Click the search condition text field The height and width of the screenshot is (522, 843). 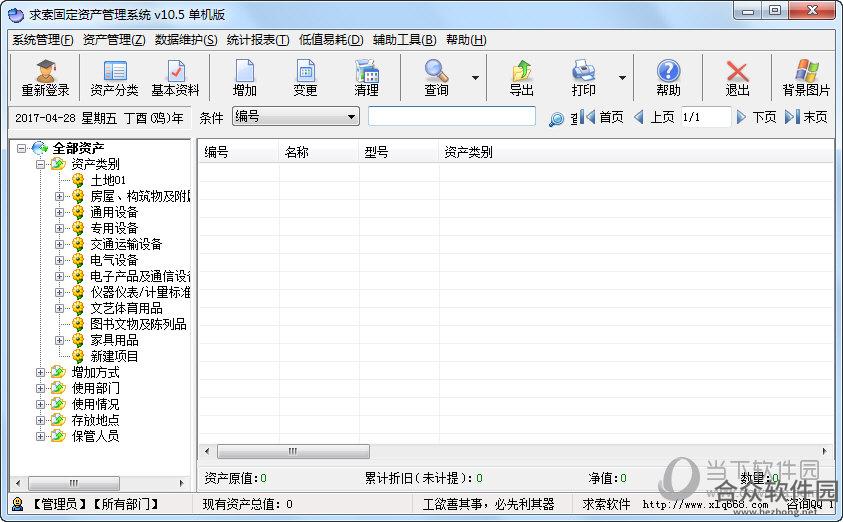point(452,116)
